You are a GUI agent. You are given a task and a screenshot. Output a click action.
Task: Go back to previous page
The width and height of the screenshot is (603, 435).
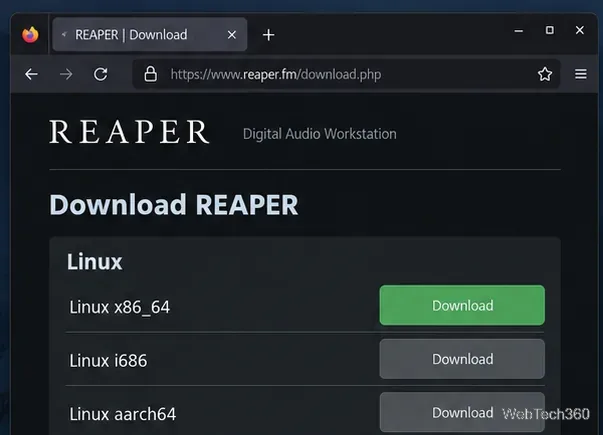(31, 74)
